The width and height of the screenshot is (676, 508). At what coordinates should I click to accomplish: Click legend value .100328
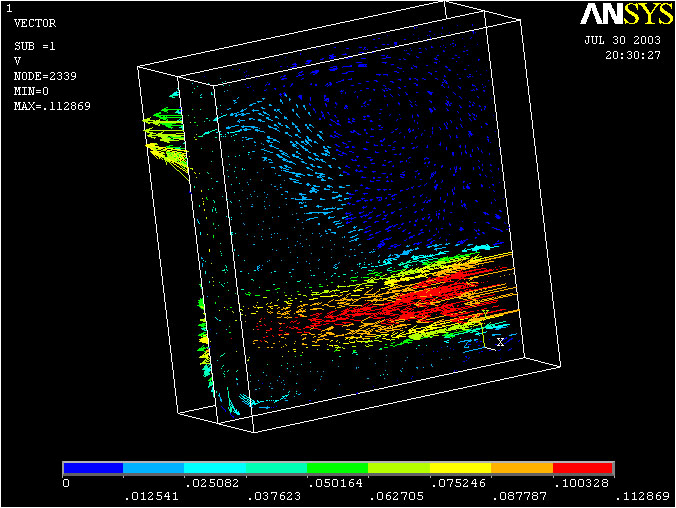(x=582, y=483)
